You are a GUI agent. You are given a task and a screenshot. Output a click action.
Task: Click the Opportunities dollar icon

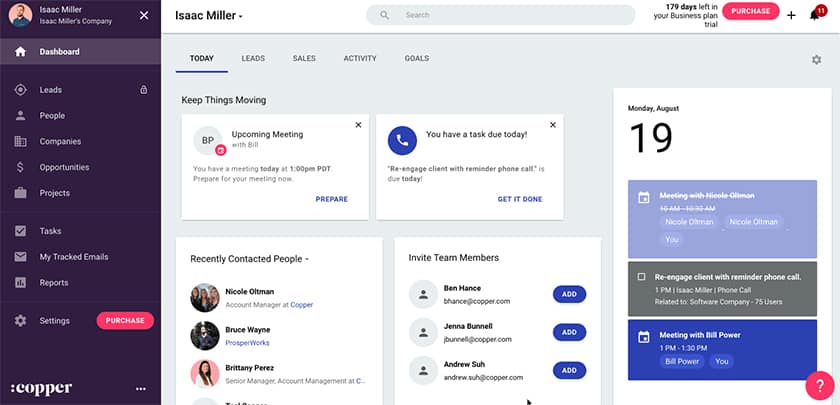click(20, 167)
